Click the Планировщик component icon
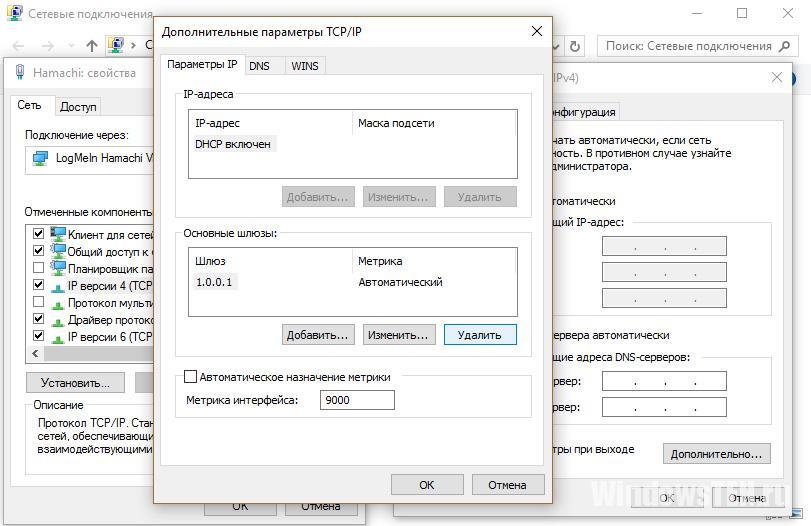 pos(58,268)
